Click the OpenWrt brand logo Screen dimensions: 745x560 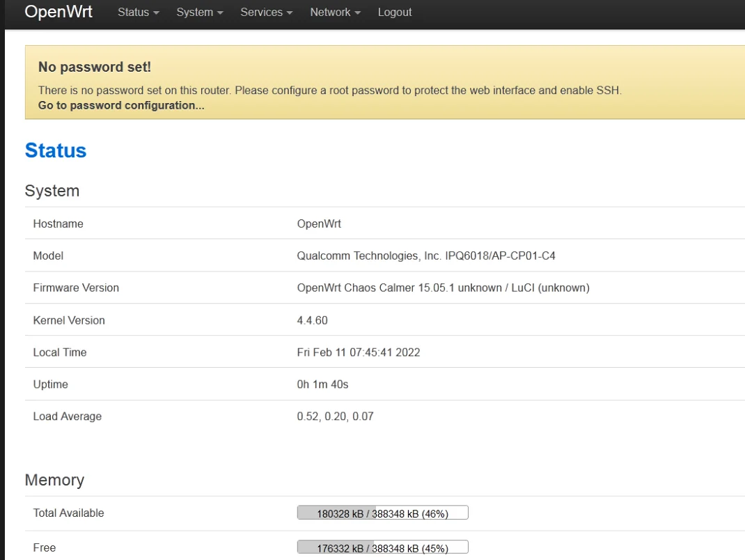(58, 11)
